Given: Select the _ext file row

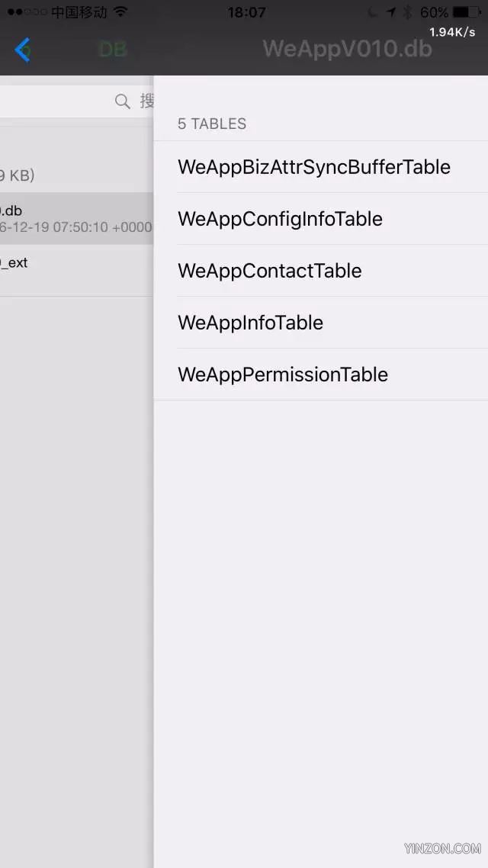Looking at the screenshot, I should [x=76, y=271].
